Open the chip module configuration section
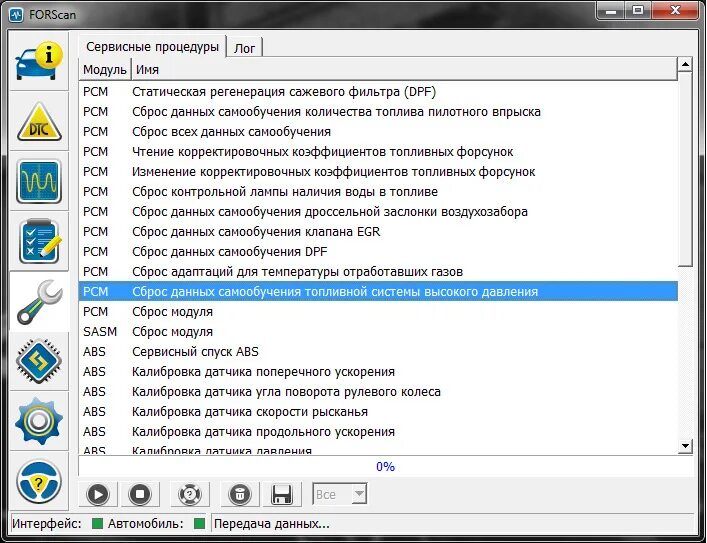Viewport: 707px width, 543px height. coord(39,361)
